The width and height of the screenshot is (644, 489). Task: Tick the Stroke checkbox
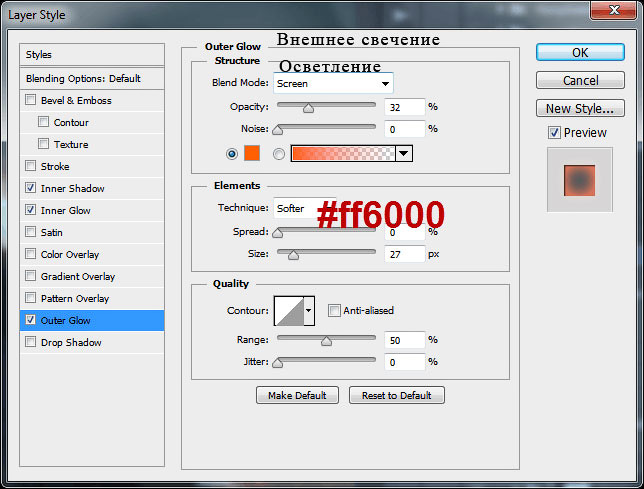point(30,166)
